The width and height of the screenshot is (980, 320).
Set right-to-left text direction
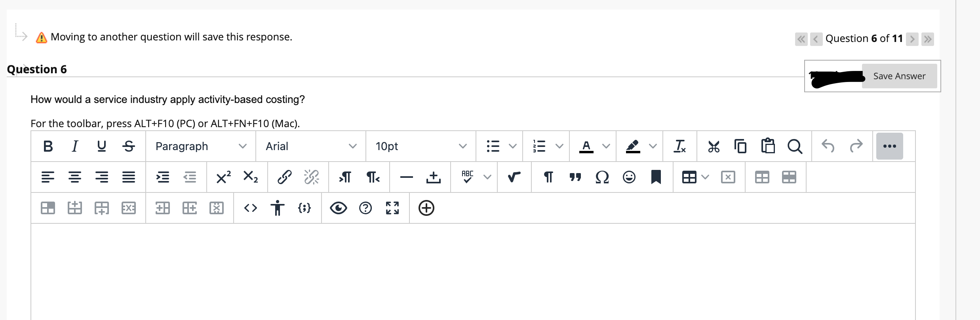[373, 177]
